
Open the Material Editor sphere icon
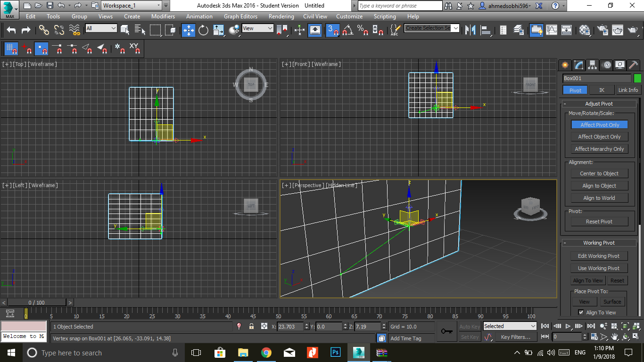click(585, 30)
